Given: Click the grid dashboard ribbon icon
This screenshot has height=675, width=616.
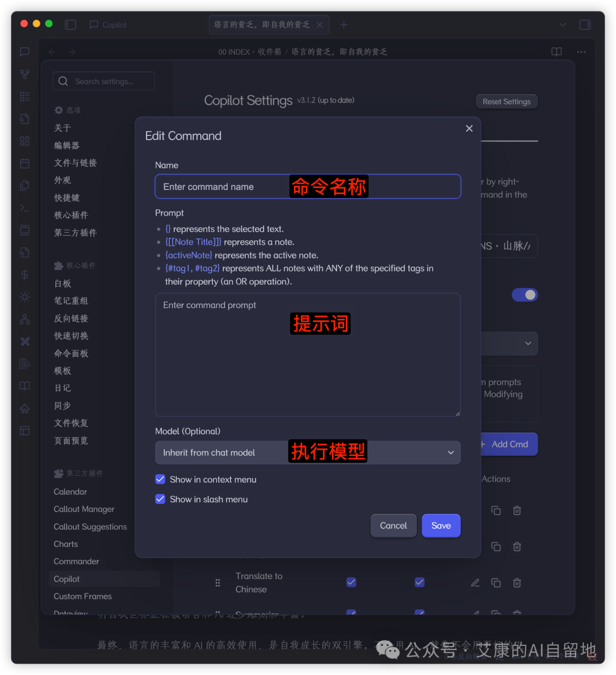Looking at the screenshot, I should coord(25,141).
